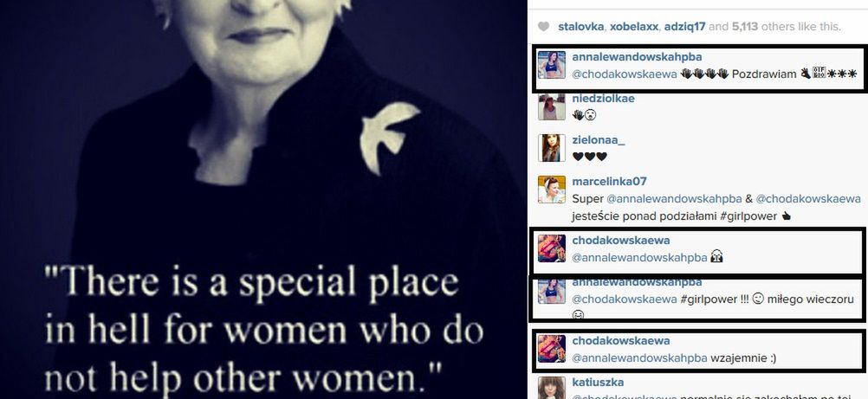This screenshot has width=868, height=399.
Task: Click the heart like icon
Action: (544, 27)
